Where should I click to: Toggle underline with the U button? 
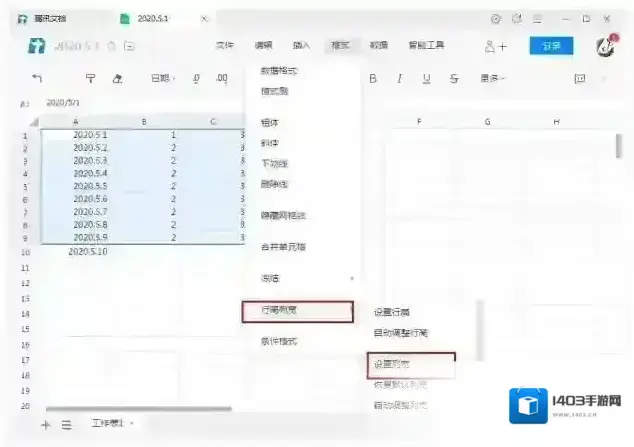427,79
